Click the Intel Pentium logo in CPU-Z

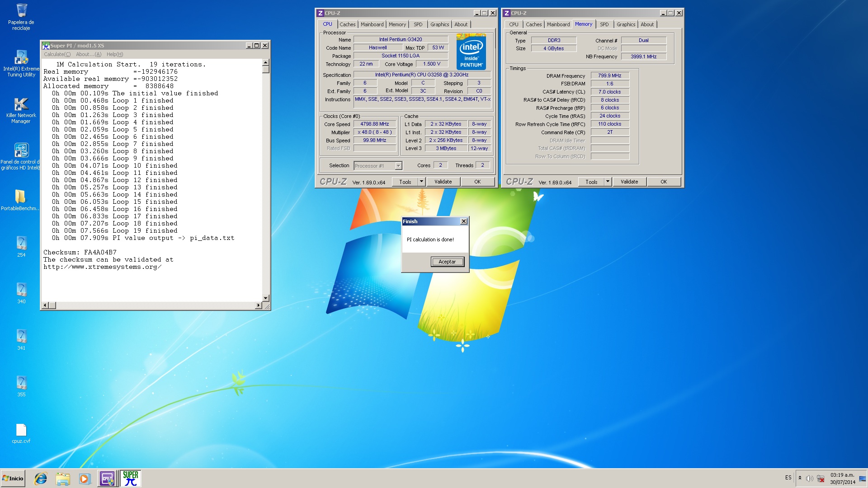point(471,52)
